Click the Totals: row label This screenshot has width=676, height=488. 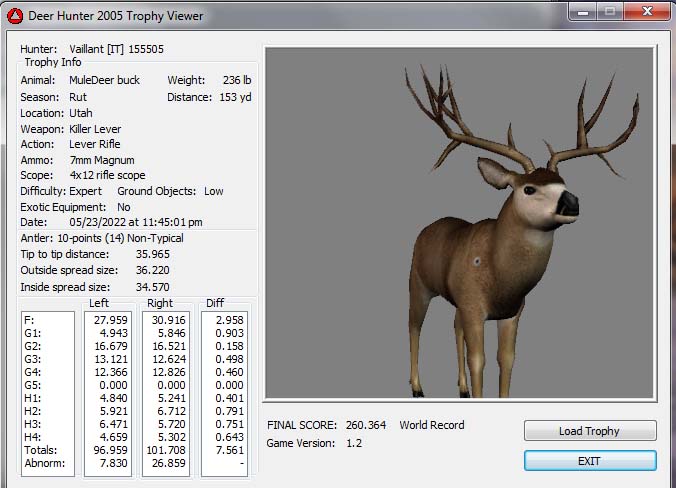[41, 450]
